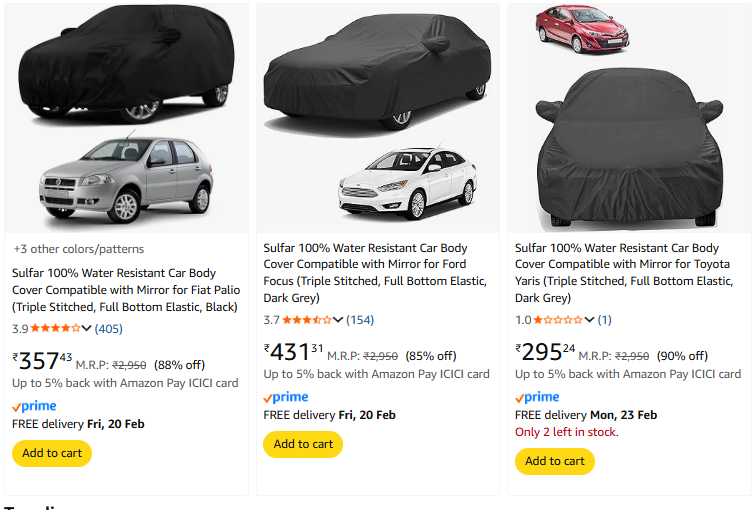Viewport: 753px width, 510px height.
Task: Click the 3.9 star rating icons
Action: coord(55,329)
